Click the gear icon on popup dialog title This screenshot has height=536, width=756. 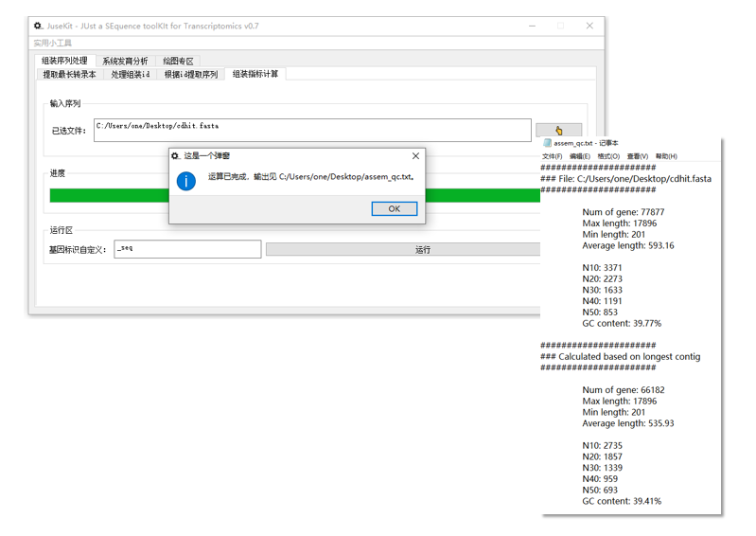point(175,156)
